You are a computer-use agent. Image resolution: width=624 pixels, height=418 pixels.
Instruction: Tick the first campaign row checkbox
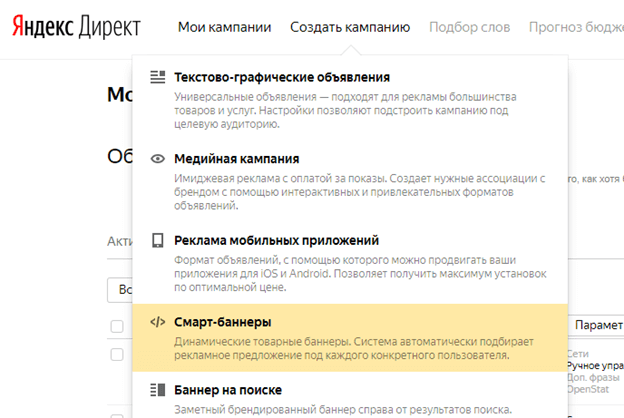[117, 354]
